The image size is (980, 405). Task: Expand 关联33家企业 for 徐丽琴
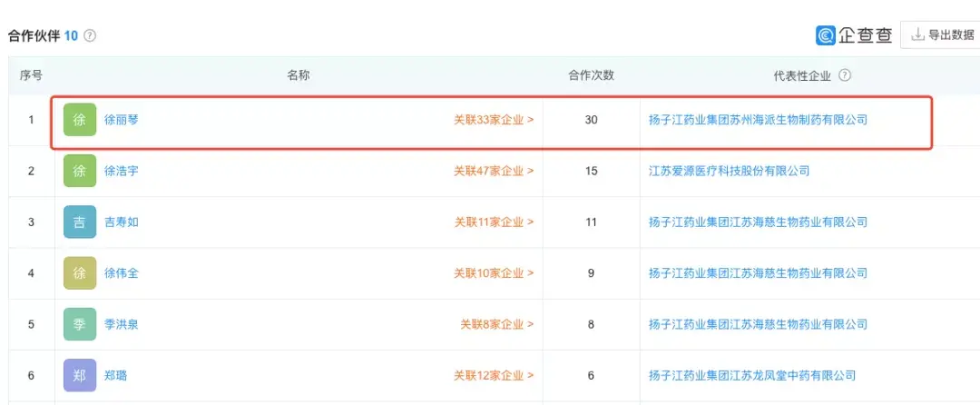494,120
